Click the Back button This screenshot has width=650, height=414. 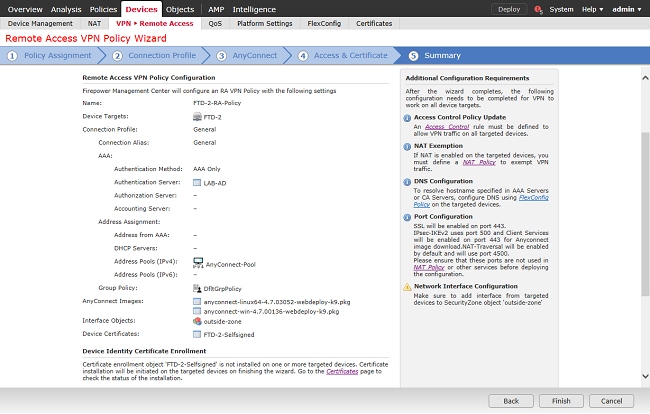(511, 400)
